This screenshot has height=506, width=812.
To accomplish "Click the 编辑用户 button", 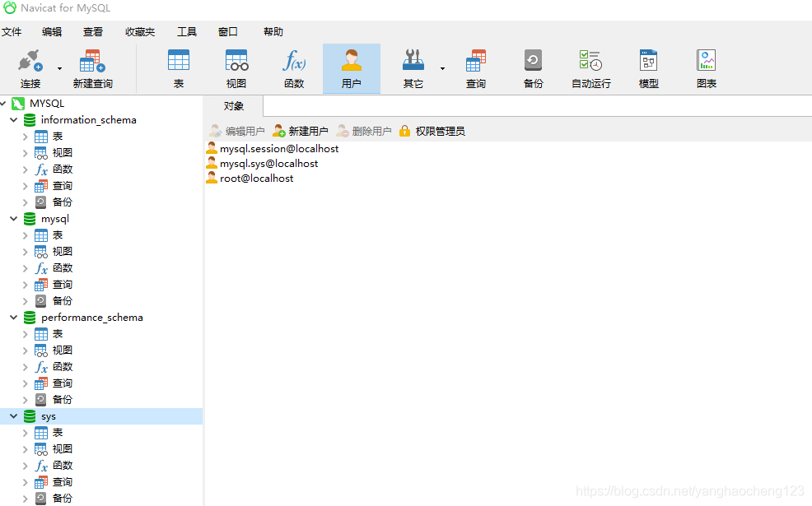I will pos(236,132).
